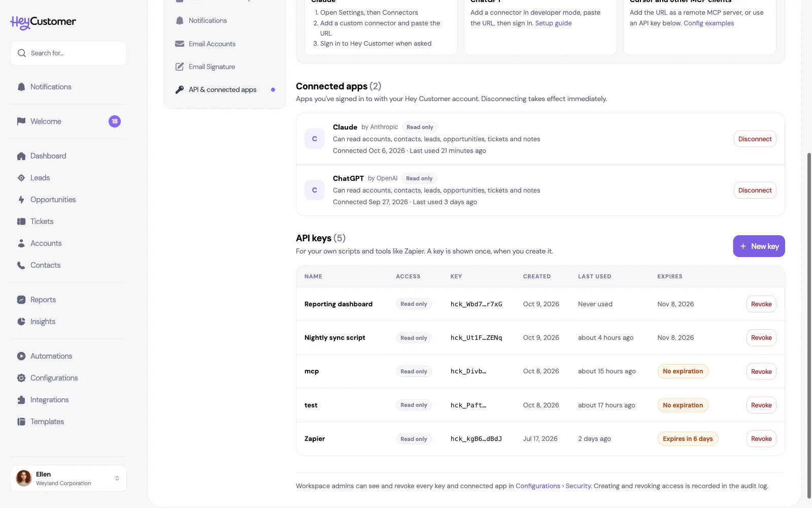Click Ellen's avatar photo
Screen dimensions: 812x508
click(24, 479)
